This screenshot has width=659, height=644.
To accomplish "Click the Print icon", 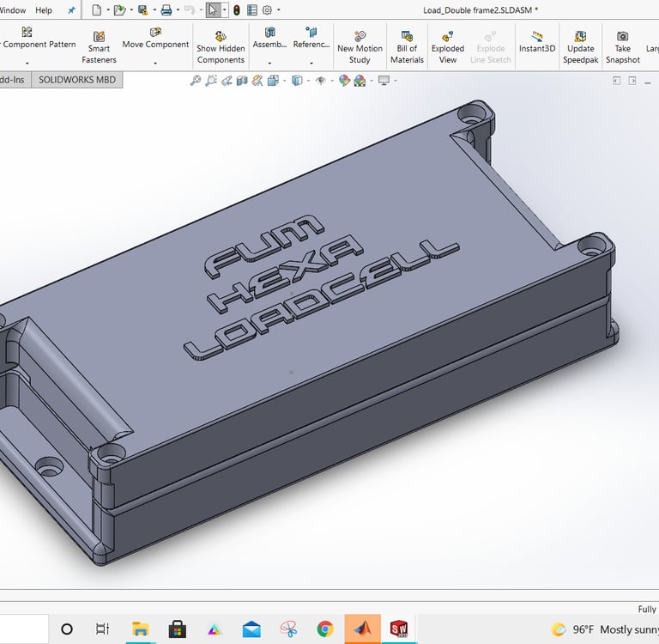I will click(x=166, y=10).
